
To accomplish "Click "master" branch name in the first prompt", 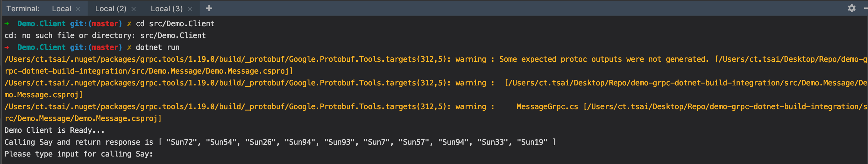I will coord(105,23).
